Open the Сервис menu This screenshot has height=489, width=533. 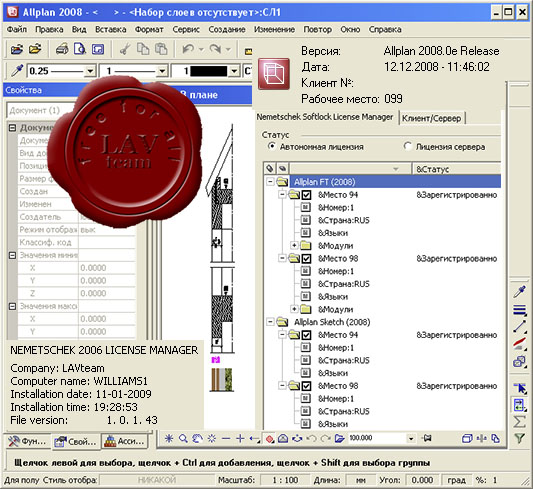(x=186, y=30)
